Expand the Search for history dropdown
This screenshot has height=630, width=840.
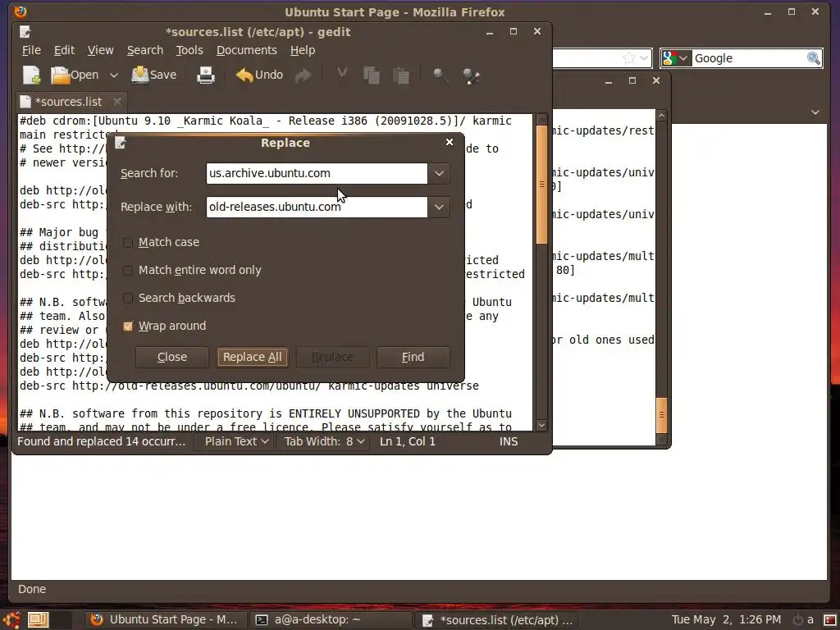pos(439,173)
